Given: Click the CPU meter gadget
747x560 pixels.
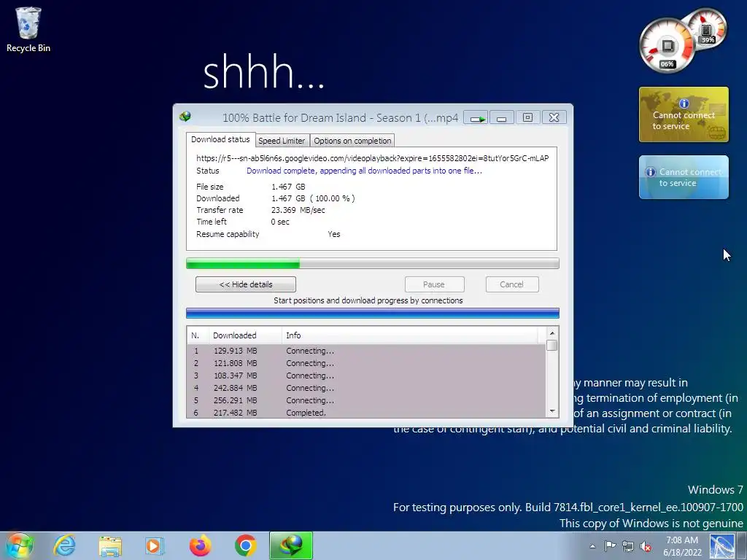Looking at the screenshot, I should coord(667,46).
